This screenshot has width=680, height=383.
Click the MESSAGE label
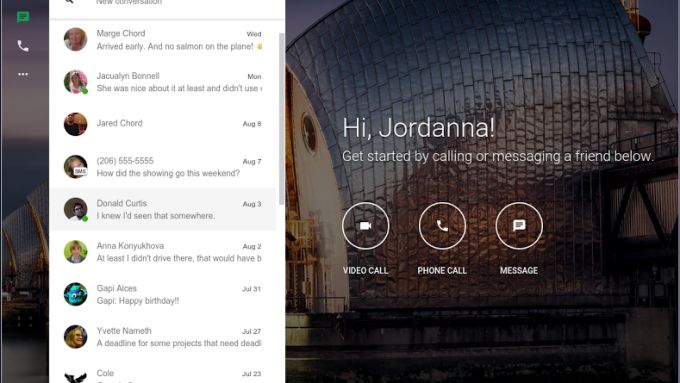(x=519, y=270)
